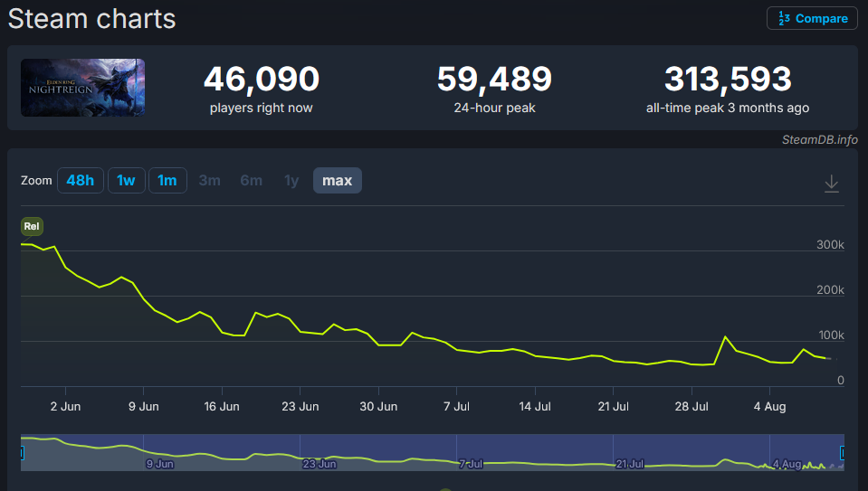Screen dimensions: 868x491
Task: Click the Compare button
Action: coord(812,18)
